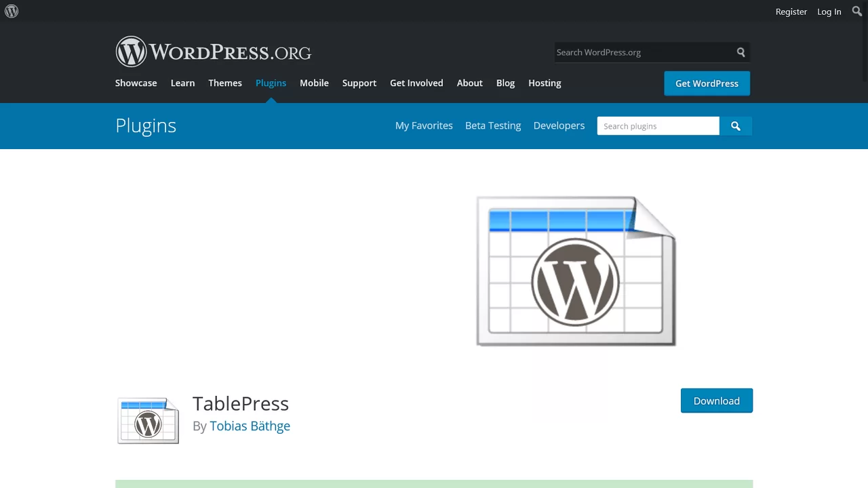Open the Developers link
The image size is (868, 488).
tap(559, 125)
